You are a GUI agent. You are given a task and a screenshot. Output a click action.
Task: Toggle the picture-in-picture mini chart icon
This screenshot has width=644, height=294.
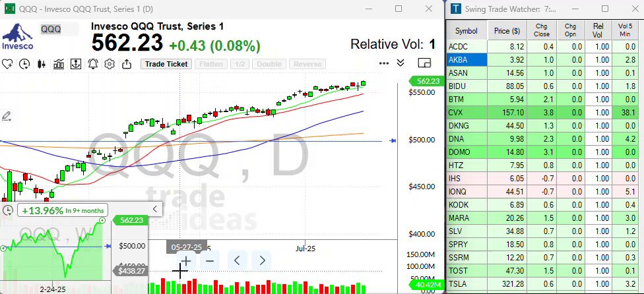[424, 63]
